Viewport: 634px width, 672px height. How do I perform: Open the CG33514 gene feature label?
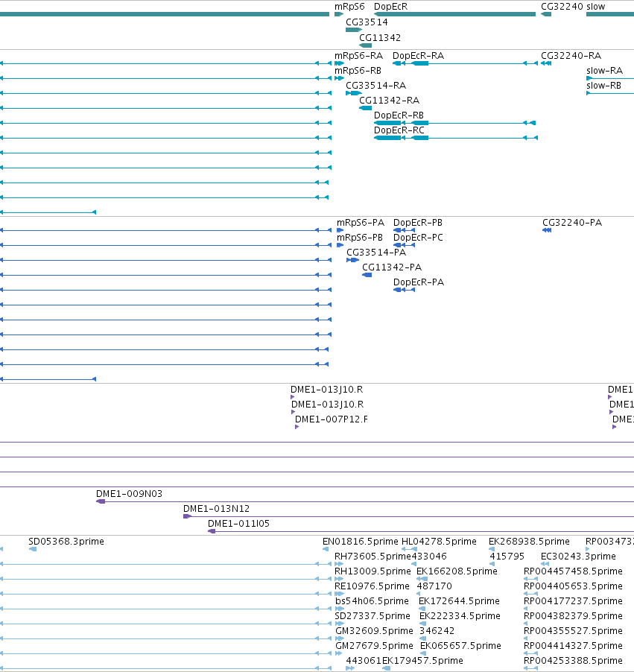tap(367, 22)
